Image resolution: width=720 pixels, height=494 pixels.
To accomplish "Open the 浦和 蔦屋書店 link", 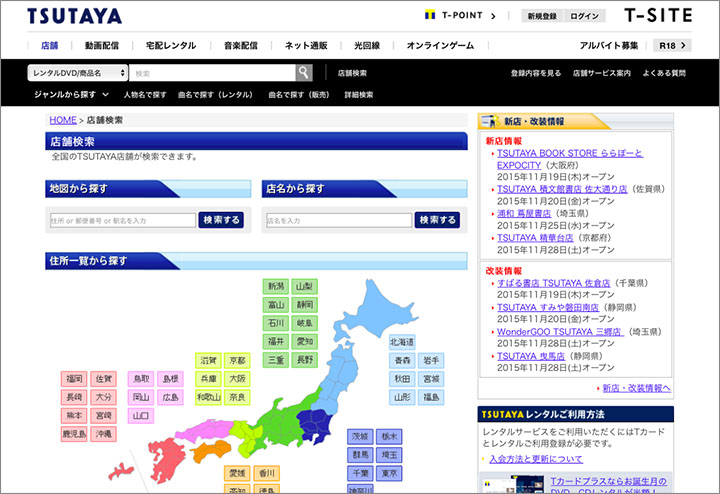I will pyautogui.click(x=524, y=213).
